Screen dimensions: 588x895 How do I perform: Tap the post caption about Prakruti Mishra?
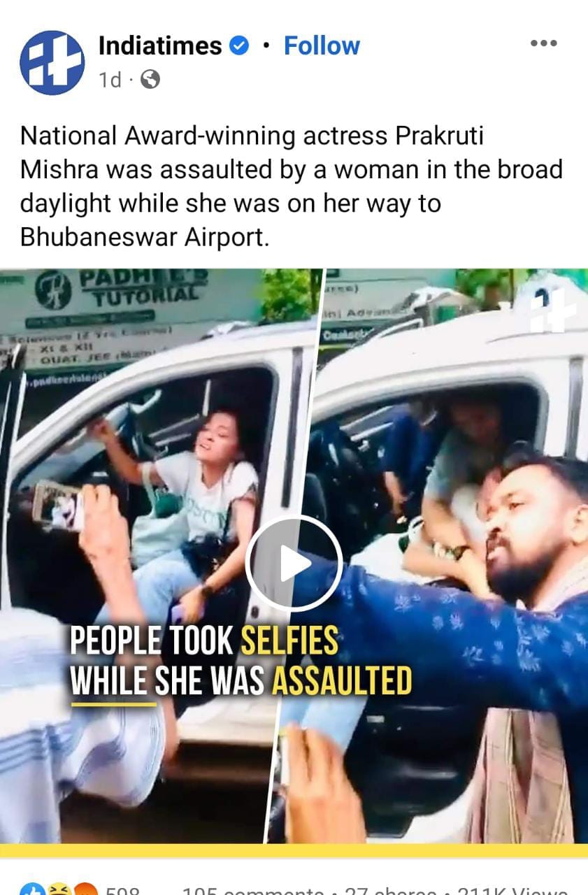292,187
